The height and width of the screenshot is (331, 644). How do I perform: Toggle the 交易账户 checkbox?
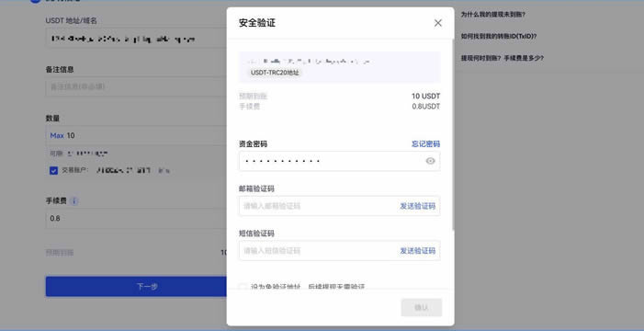tap(53, 170)
